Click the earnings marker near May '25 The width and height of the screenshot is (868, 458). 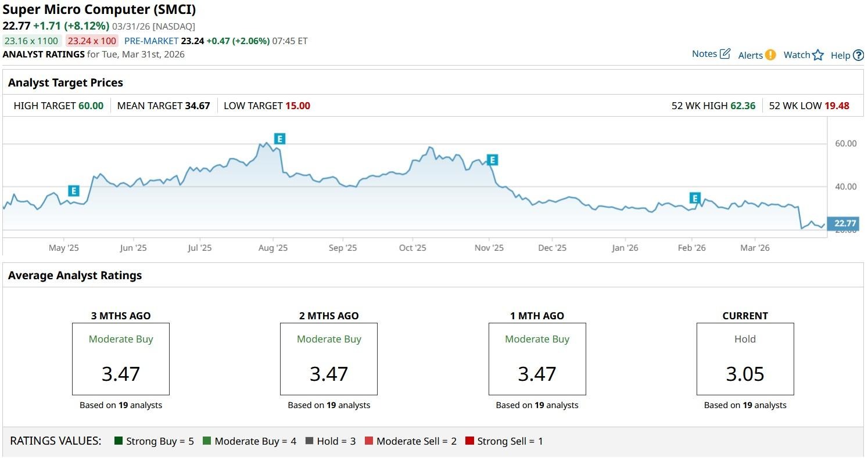click(73, 191)
